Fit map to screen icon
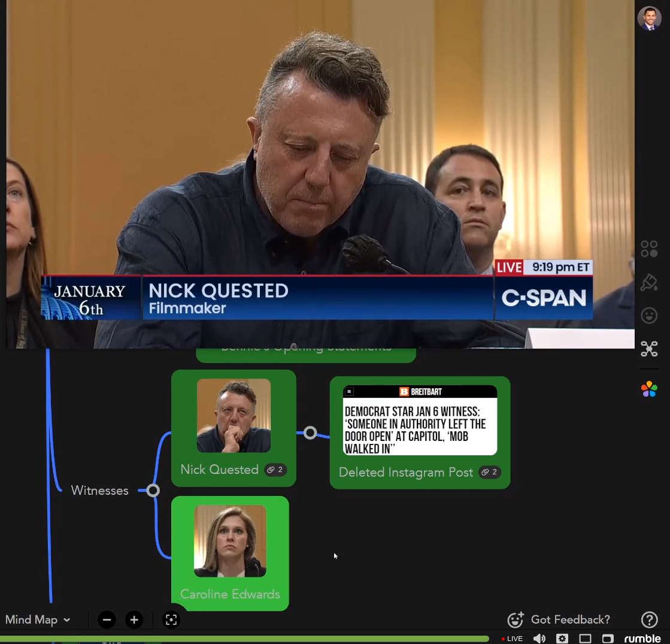The image size is (670, 644). pyautogui.click(x=171, y=619)
